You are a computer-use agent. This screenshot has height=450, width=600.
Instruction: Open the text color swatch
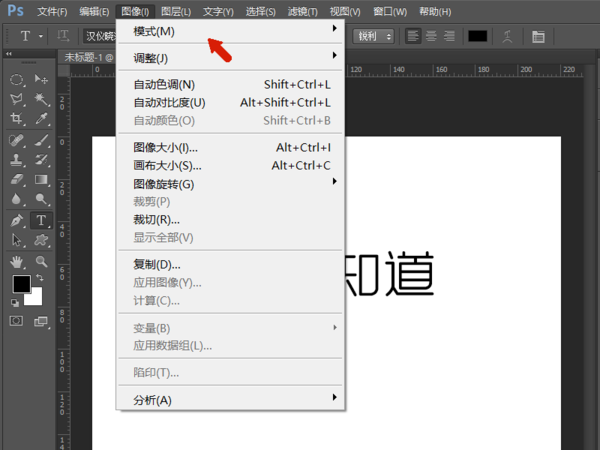(x=478, y=36)
